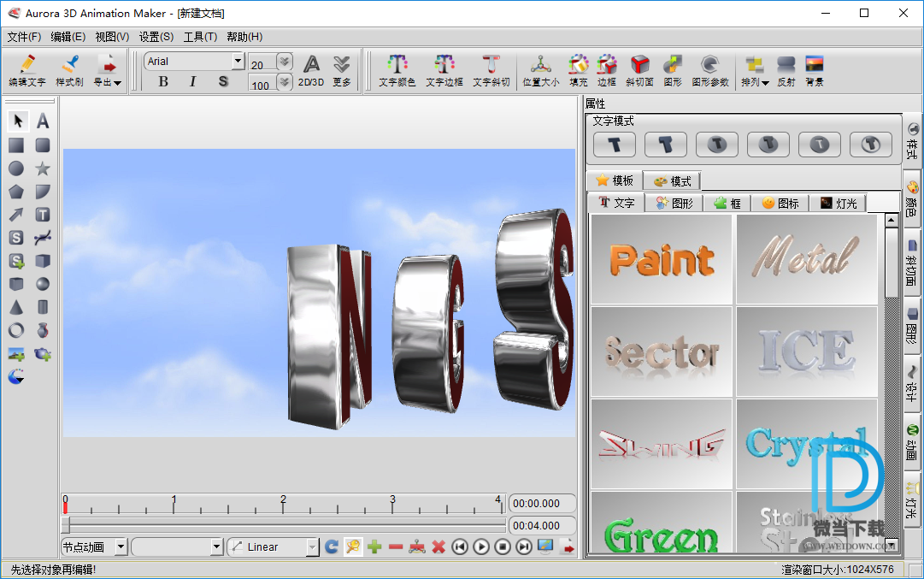Open 文字边框 text border tool
This screenshot has height=579, width=924.
pyautogui.click(x=444, y=70)
